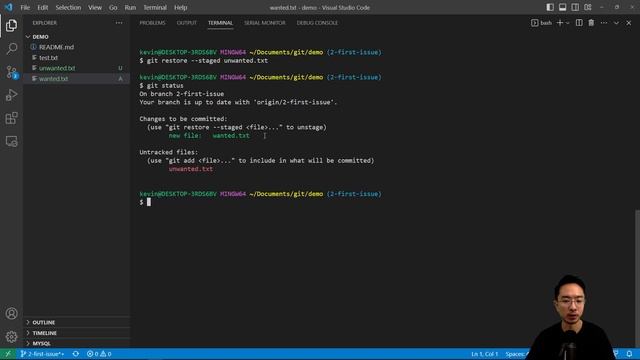Open unwanted.txt in explorer
The width and height of the screenshot is (640, 360).
coord(77,68)
